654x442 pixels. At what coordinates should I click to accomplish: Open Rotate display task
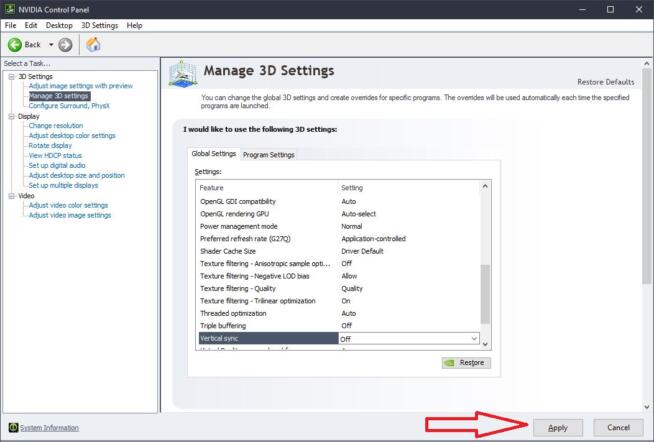50,146
